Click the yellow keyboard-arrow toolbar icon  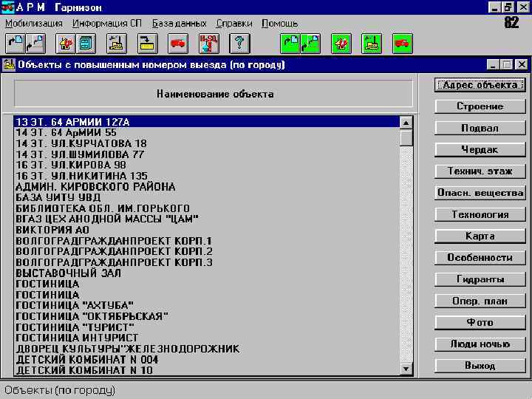[148, 44]
